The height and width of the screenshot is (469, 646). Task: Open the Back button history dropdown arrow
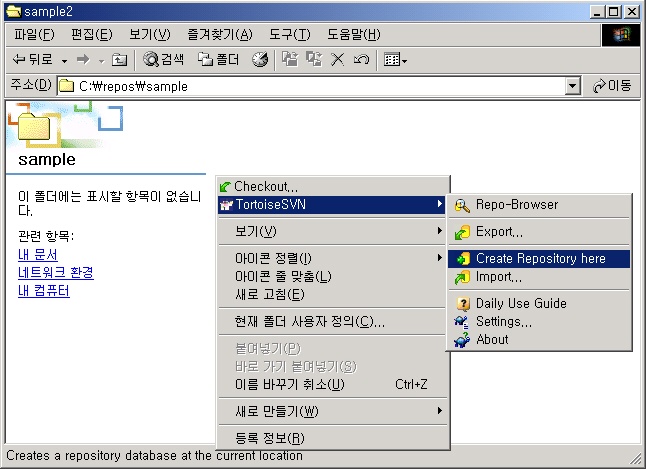click(x=64, y=60)
